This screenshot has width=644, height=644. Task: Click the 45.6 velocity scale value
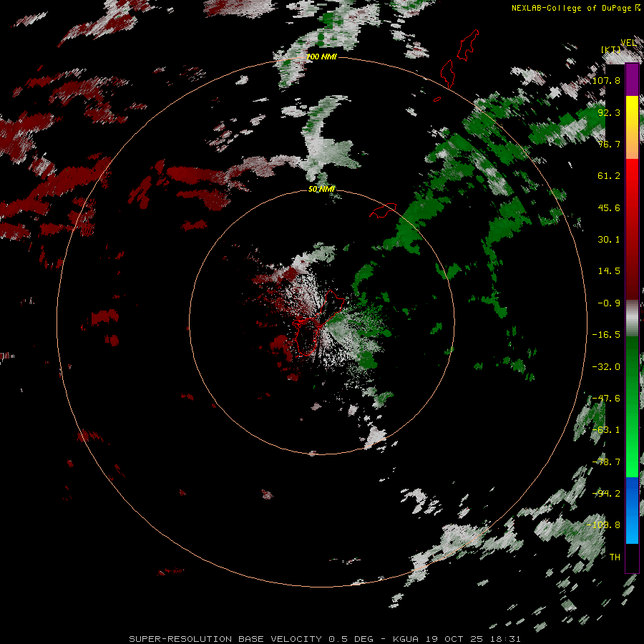pyautogui.click(x=609, y=208)
